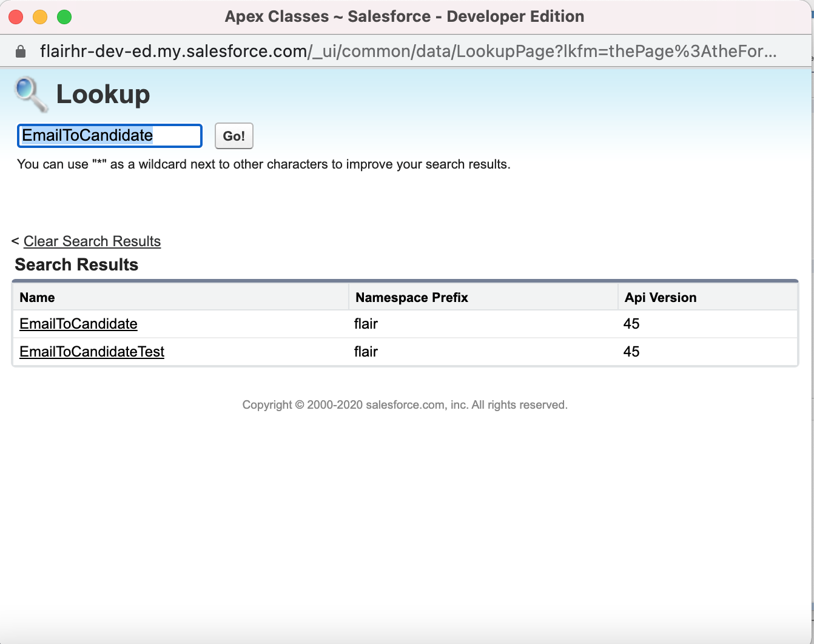Screen dimensions: 814x644
Task: Maximize the window with green button
Action: pos(64,17)
